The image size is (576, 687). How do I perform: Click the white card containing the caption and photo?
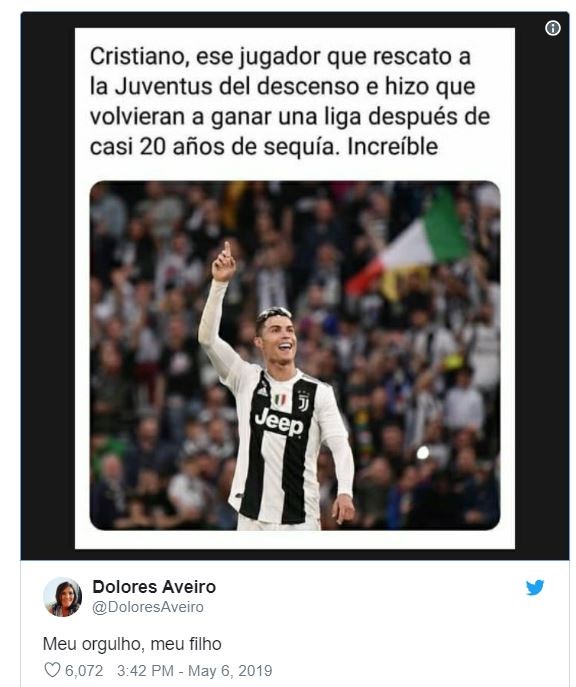click(x=295, y=288)
